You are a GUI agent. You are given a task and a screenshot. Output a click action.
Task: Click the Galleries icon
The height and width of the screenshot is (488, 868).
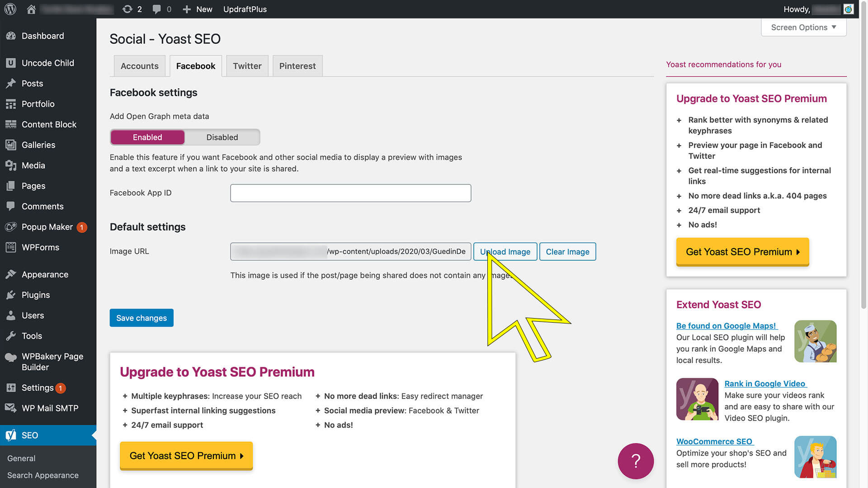pyautogui.click(x=11, y=145)
